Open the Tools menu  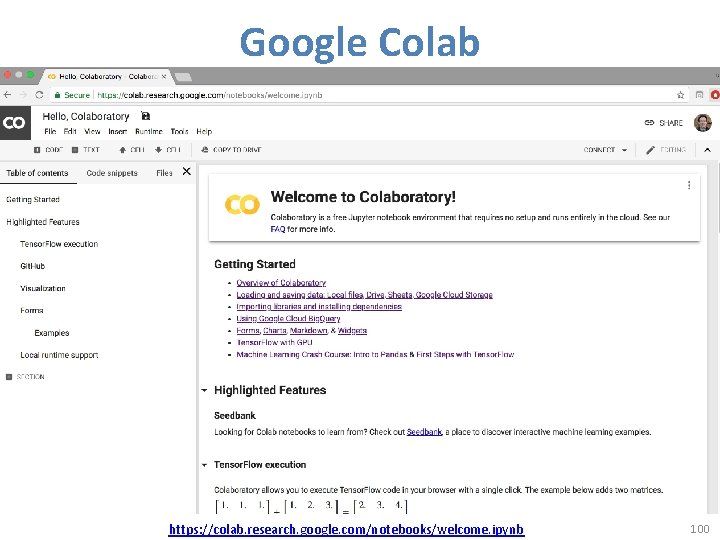click(180, 131)
